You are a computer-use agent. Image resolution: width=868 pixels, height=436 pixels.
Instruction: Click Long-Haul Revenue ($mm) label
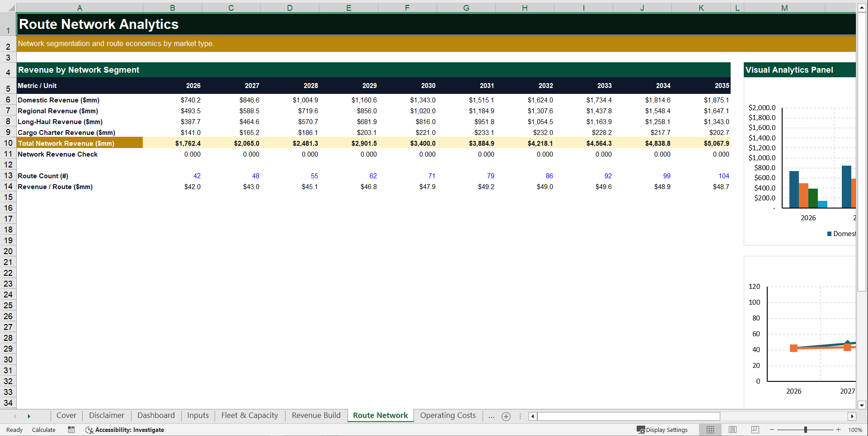click(x=60, y=121)
